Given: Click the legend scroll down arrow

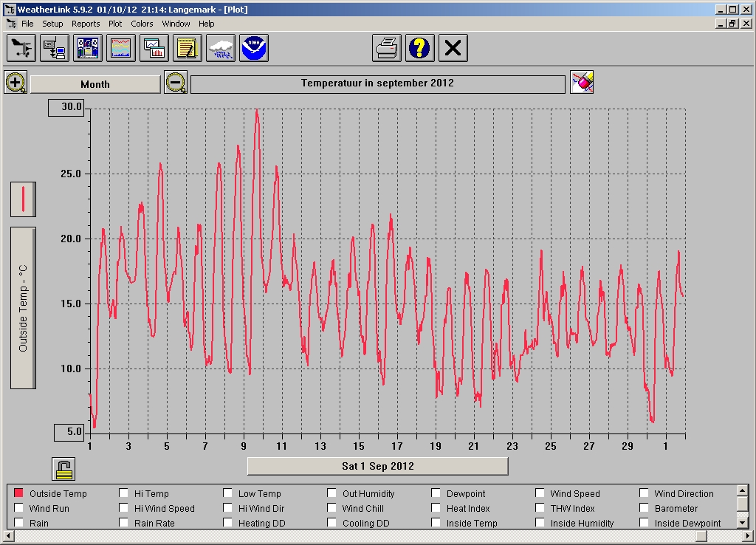Looking at the screenshot, I should pyautogui.click(x=743, y=523).
